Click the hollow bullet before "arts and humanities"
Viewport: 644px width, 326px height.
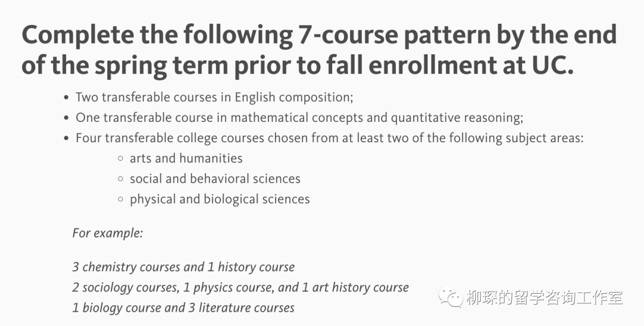click(x=120, y=159)
